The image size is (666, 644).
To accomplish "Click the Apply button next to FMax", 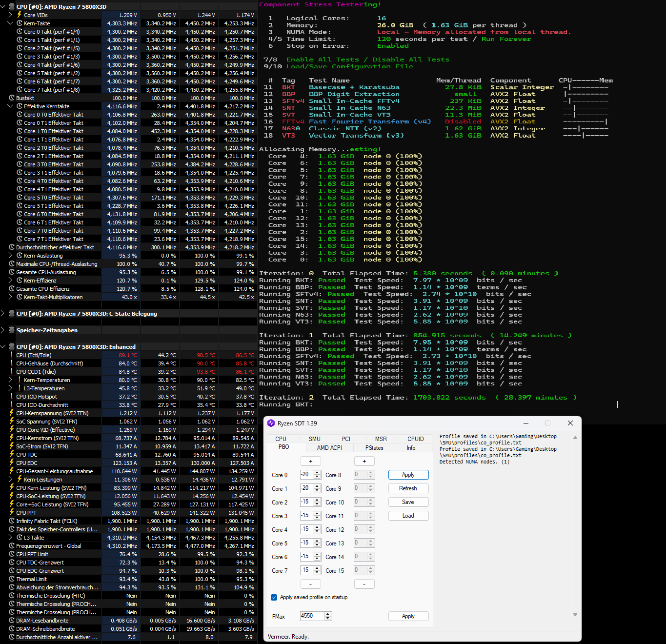I will tap(408, 616).
